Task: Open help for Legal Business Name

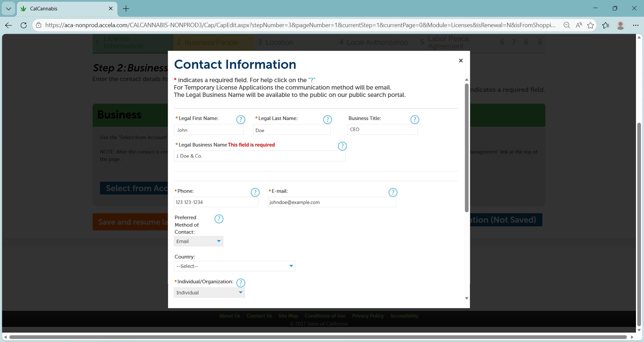Action: pyautogui.click(x=342, y=146)
